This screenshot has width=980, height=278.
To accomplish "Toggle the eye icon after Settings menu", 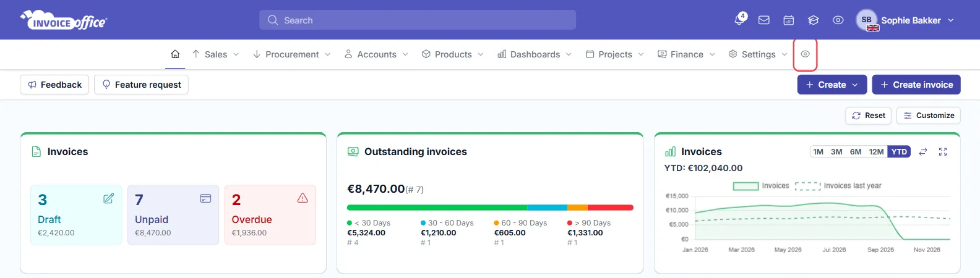I will [805, 54].
